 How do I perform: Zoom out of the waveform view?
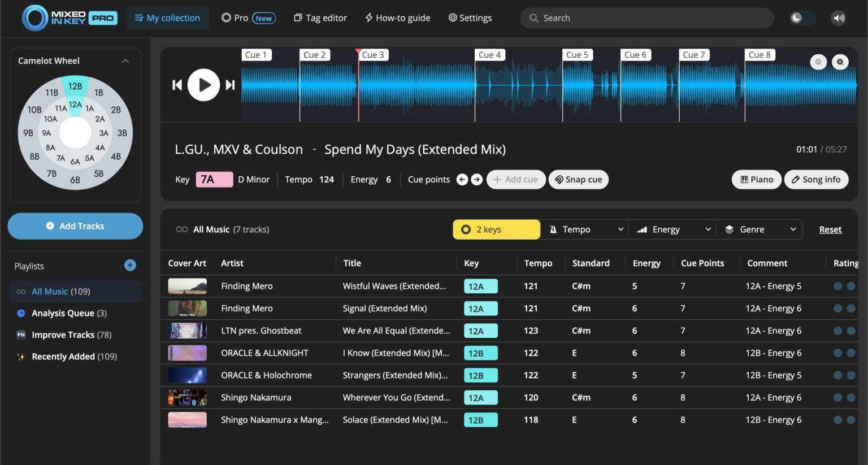pyautogui.click(x=818, y=62)
